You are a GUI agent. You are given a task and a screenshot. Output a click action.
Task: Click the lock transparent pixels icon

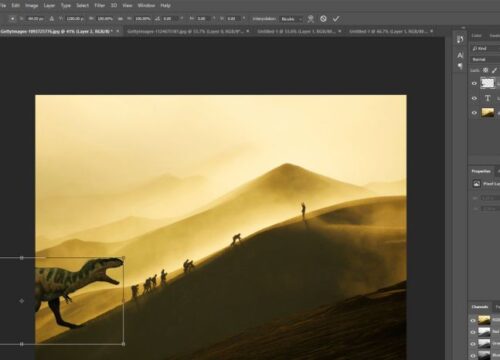485,70
